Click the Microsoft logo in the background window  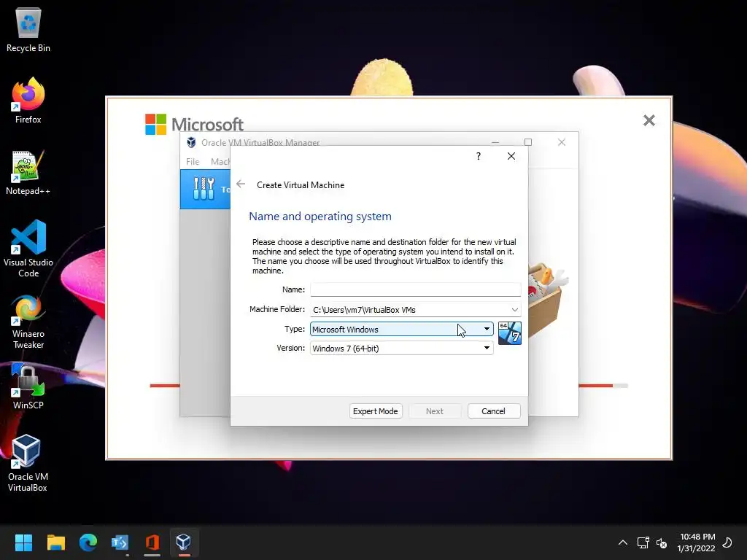tap(194, 124)
